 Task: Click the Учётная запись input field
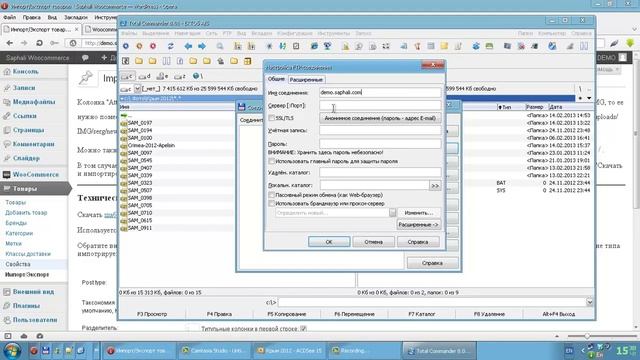coord(380,131)
